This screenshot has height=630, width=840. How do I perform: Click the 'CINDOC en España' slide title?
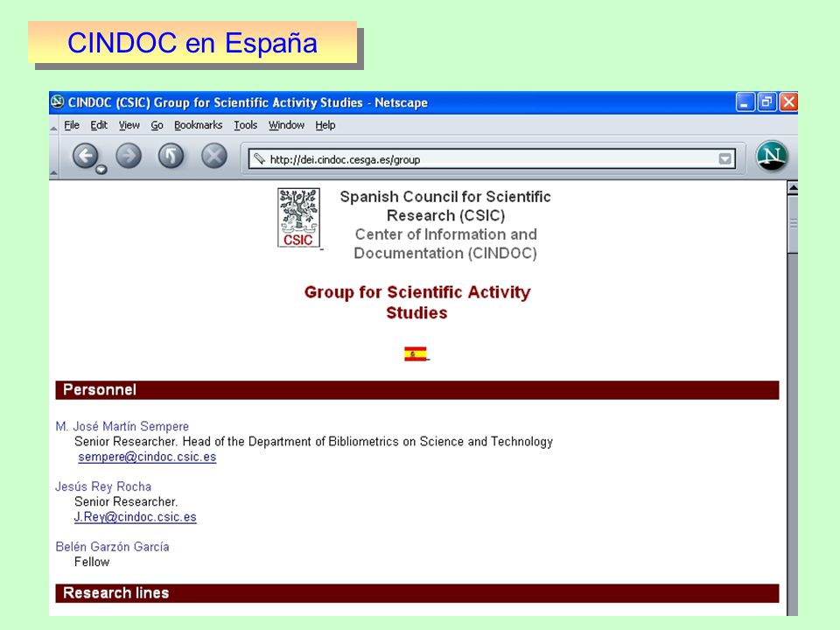tap(192, 43)
